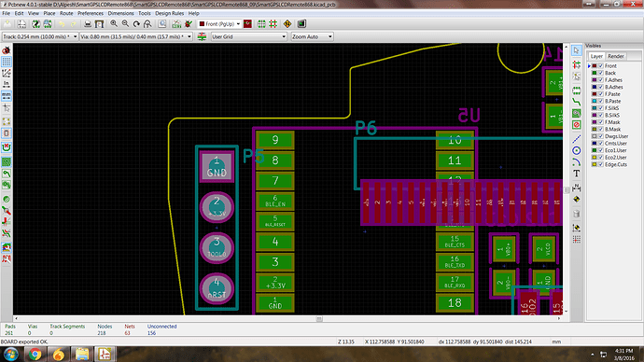Open the Zoom Auto dropdown
Viewport: 644px width, 362px height.
(x=312, y=36)
